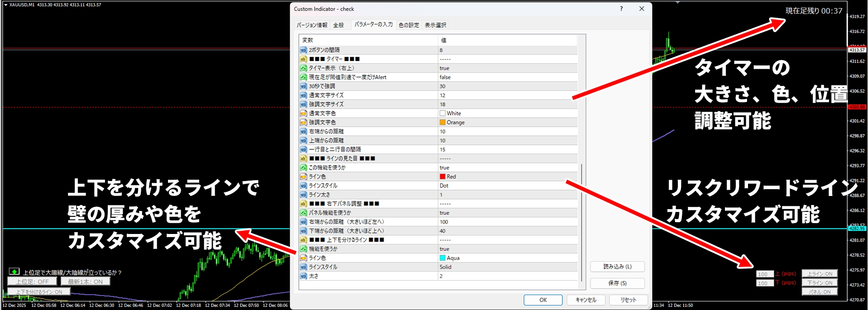
Task: Confirm with the OK button
Action: pos(543,300)
